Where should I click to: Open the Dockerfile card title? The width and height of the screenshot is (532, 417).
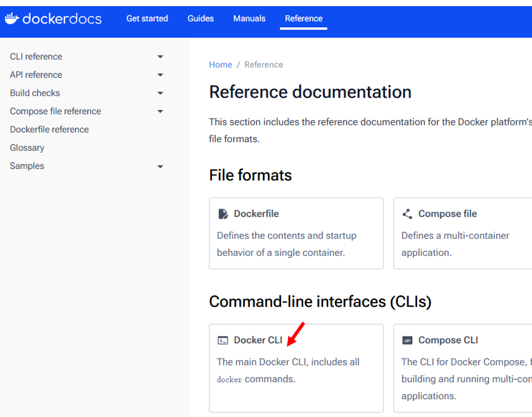(256, 214)
